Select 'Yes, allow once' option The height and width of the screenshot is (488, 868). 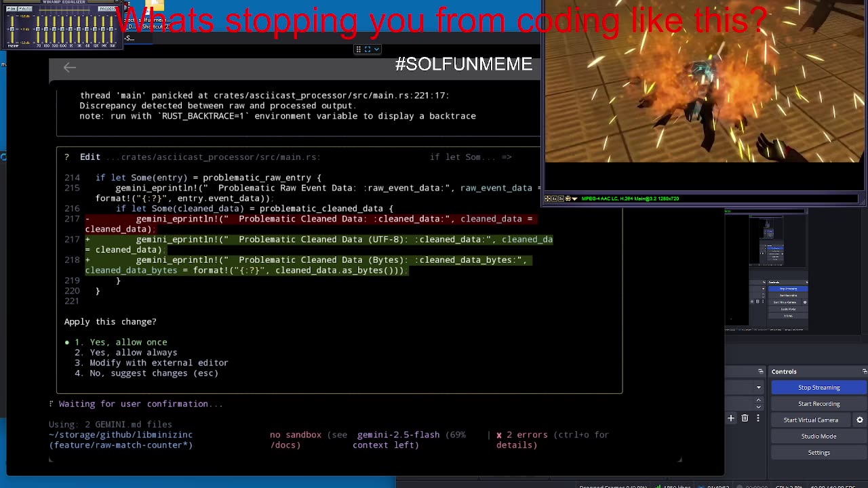click(121, 342)
